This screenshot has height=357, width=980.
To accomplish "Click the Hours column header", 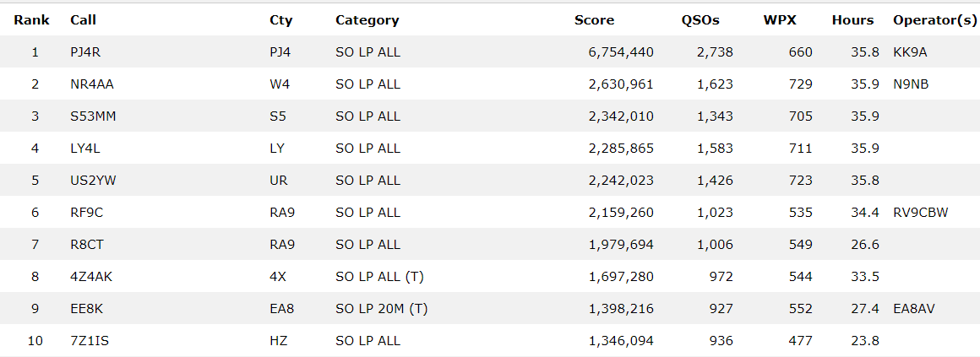I will point(852,20).
